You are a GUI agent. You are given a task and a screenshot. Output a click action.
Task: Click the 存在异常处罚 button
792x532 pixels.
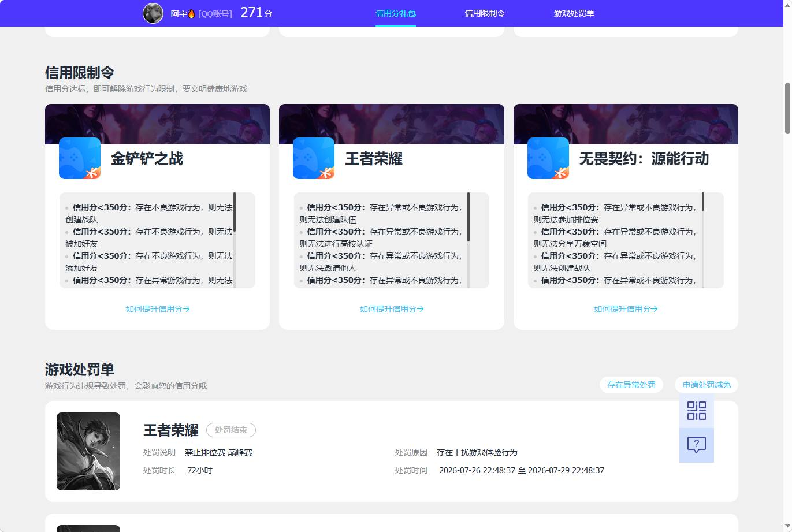point(631,385)
